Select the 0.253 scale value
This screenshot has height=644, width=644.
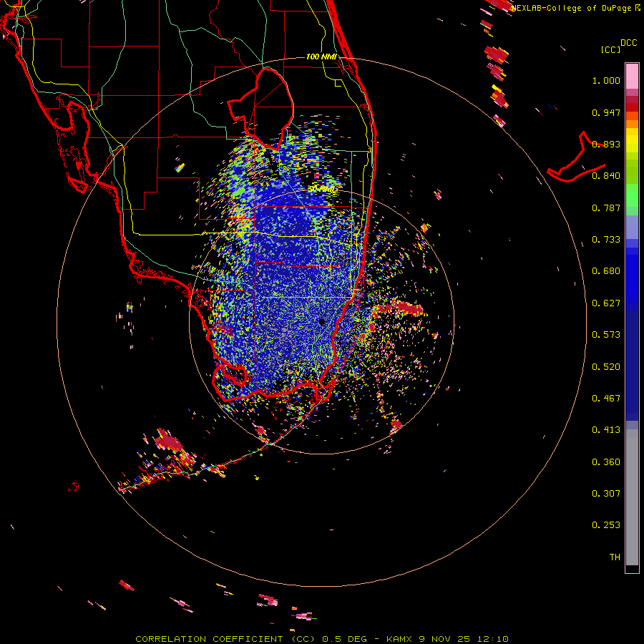pyautogui.click(x=606, y=525)
